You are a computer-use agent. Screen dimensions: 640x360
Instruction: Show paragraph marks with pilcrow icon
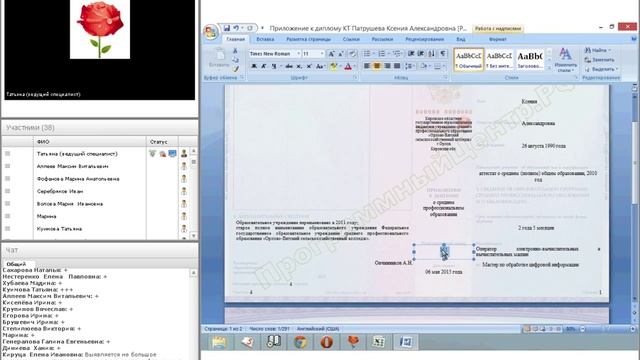[443, 53]
